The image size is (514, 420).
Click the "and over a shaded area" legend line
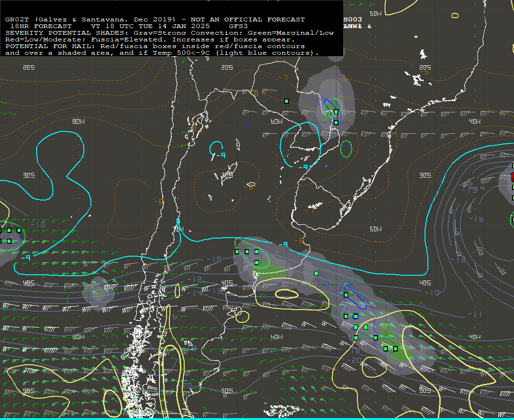[162, 53]
